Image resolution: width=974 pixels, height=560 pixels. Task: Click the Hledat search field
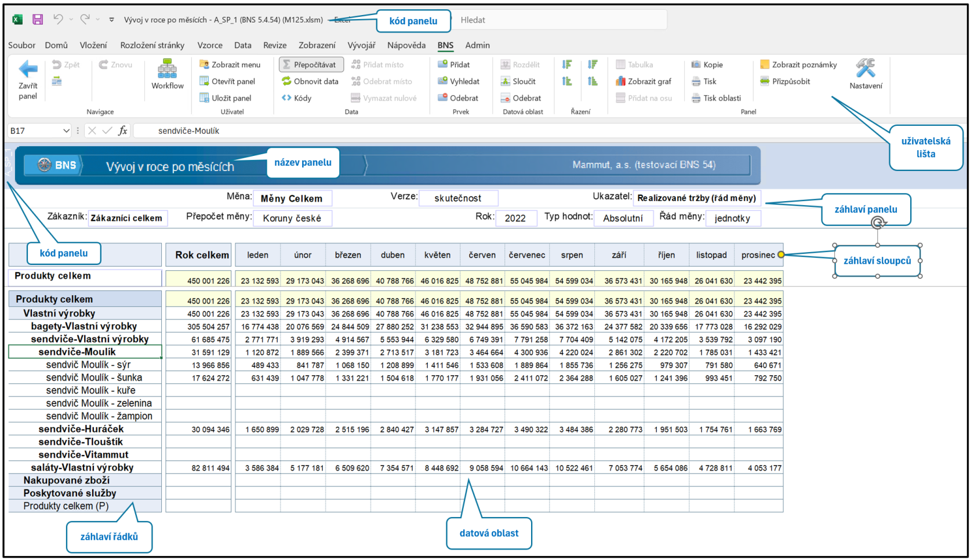(x=559, y=20)
